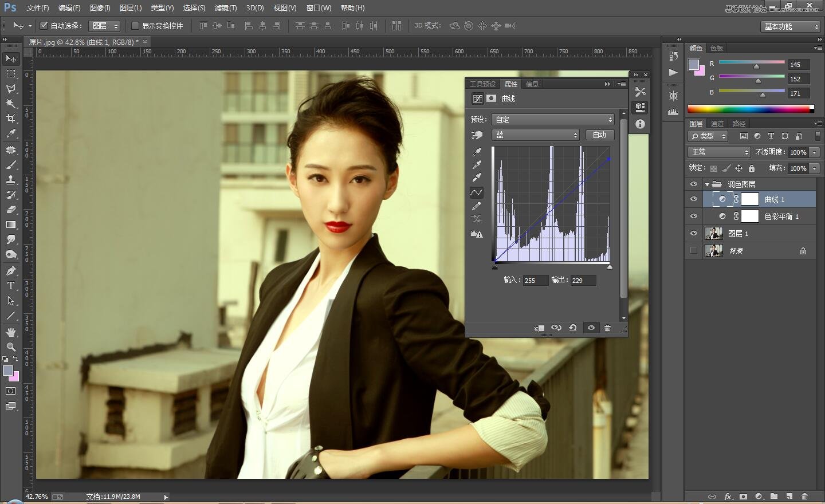Select the Zoom tool
Image resolution: width=825 pixels, height=504 pixels.
11,347
